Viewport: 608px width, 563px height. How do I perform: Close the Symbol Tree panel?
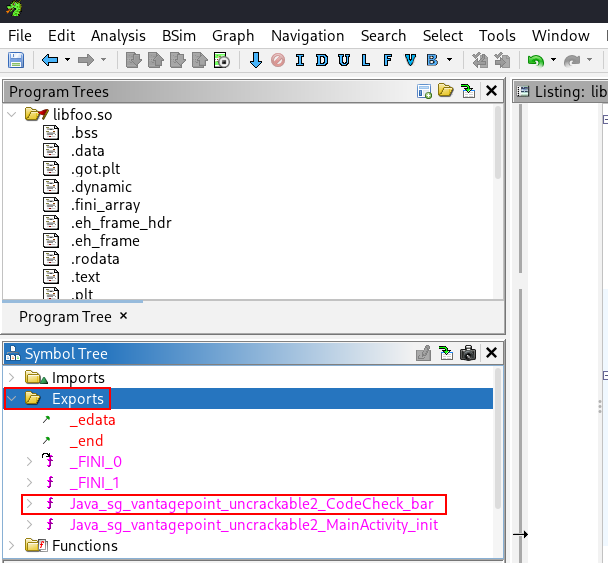490,354
